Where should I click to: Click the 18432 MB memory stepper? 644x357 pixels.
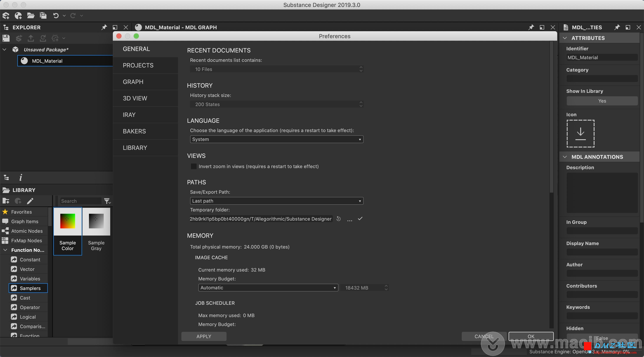click(386, 288)
